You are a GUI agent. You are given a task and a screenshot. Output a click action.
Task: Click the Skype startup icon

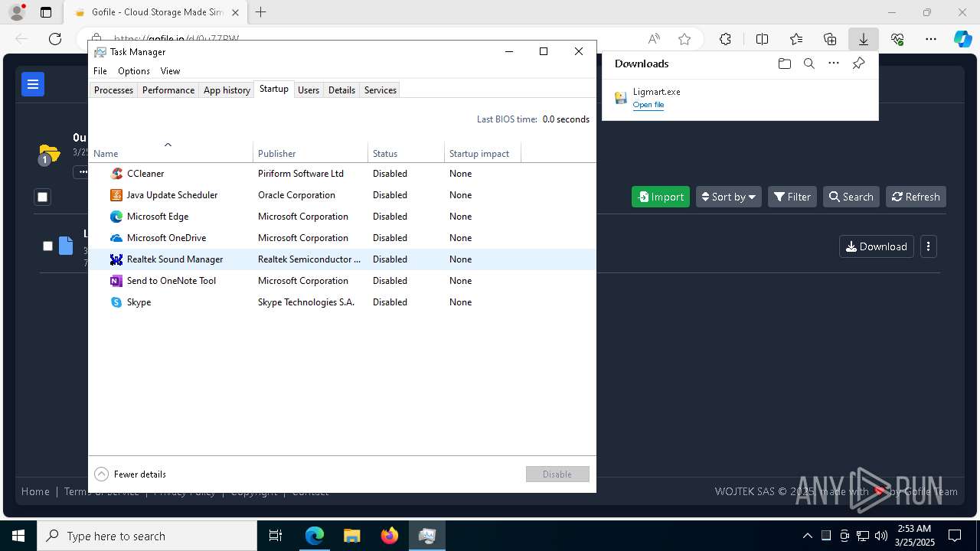pos(116,302)
